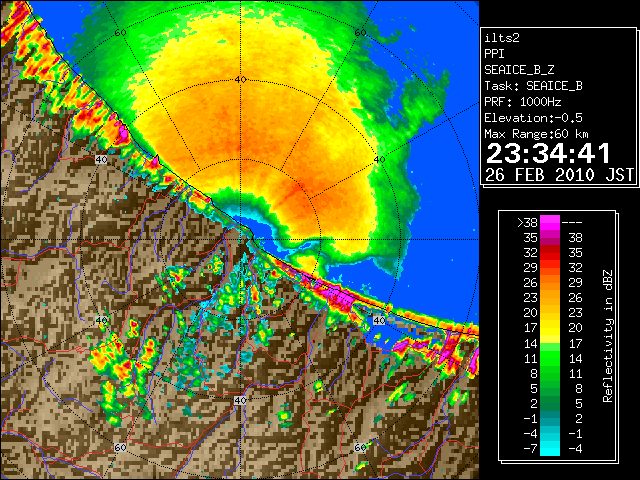
Task: Click the 40 range label on the north axis
Action: pyautogui.click(x=240, y=80)
